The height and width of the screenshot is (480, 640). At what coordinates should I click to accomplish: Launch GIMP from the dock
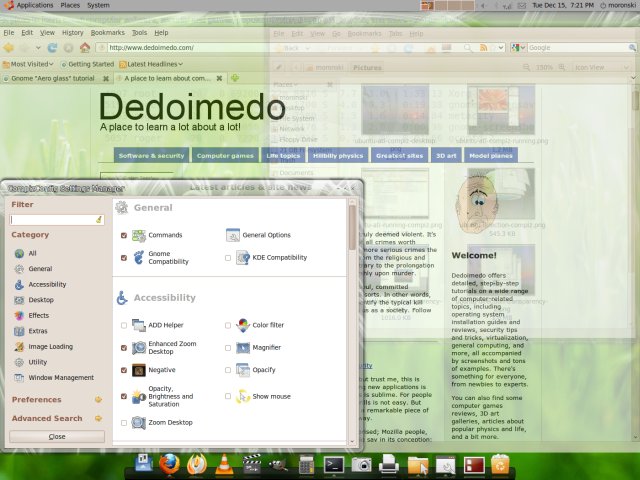(278, 465)
